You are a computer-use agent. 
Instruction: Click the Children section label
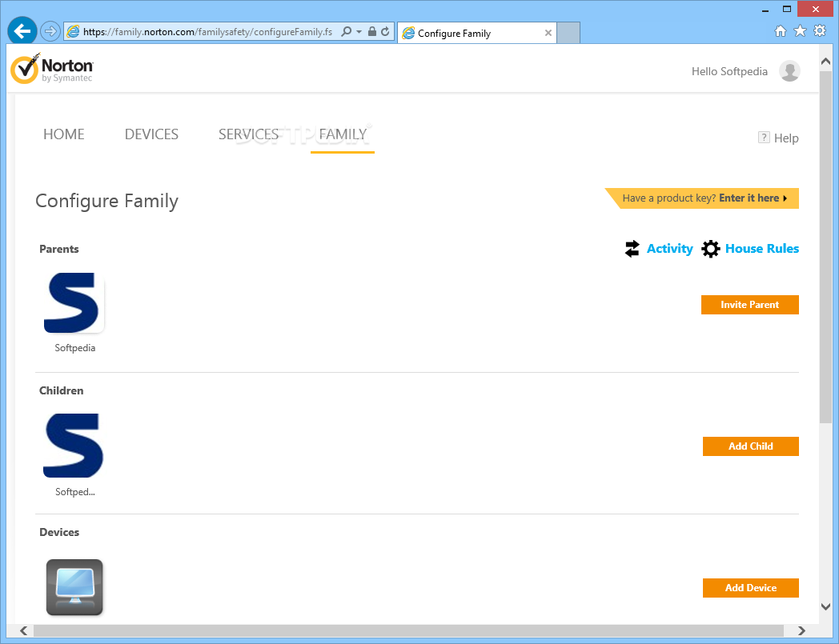pyautogui.click(x=61, y=391)
